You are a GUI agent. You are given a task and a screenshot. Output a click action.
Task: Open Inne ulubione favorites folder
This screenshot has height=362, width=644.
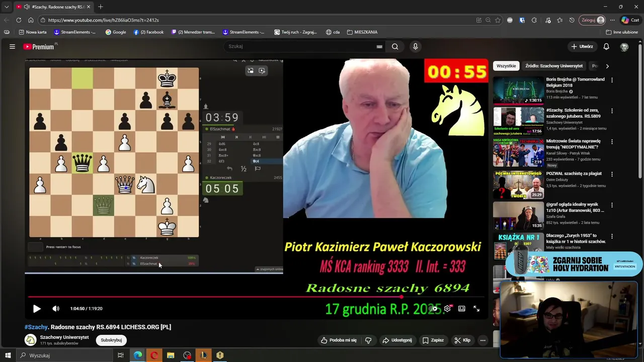point(622,32)
